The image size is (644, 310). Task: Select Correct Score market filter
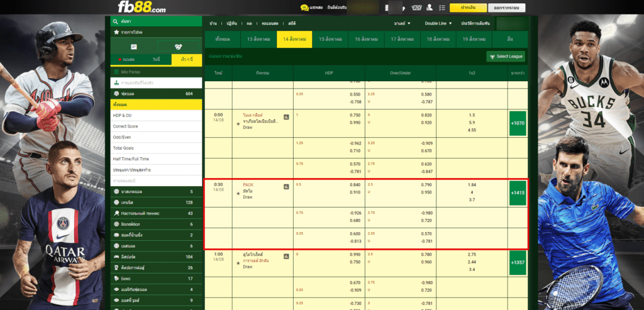[x=156, y=126]
